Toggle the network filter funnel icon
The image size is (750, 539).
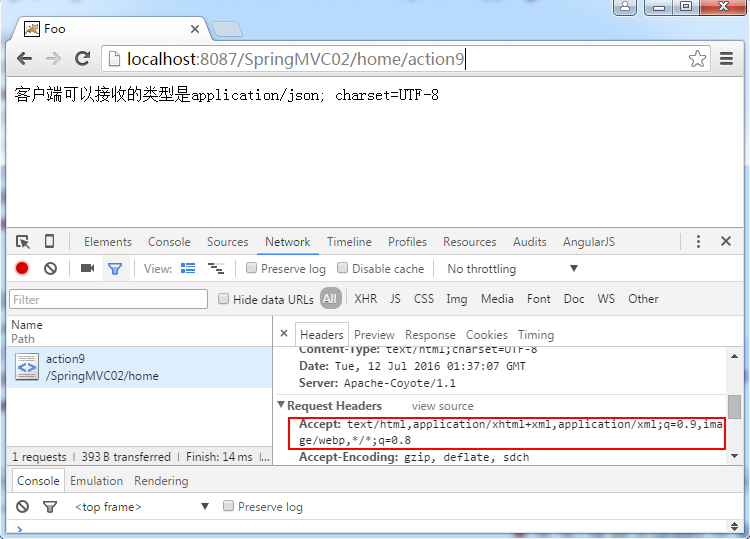(x=115, y=269)
